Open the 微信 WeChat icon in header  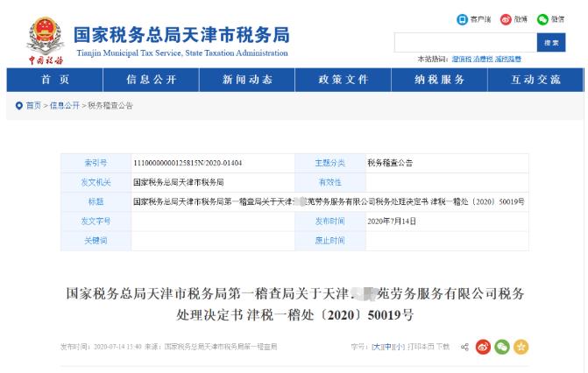tap(542, 19)
